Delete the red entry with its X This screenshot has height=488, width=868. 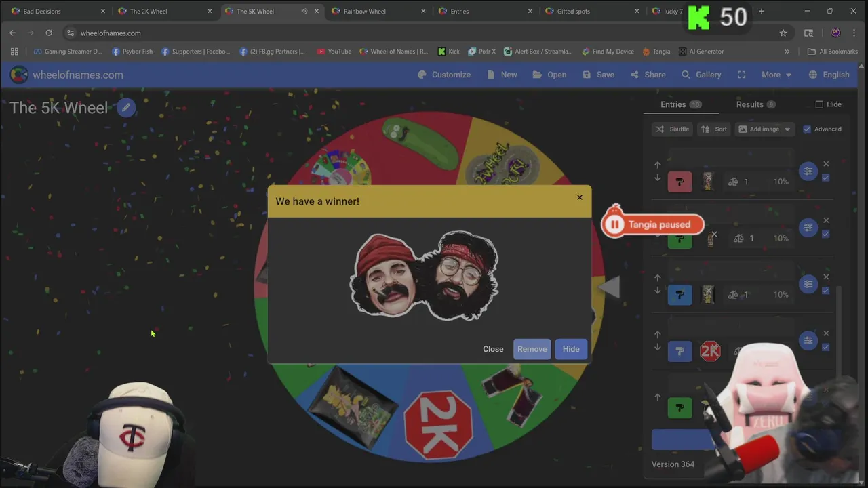pyautogui.click(x=826, y=164)
